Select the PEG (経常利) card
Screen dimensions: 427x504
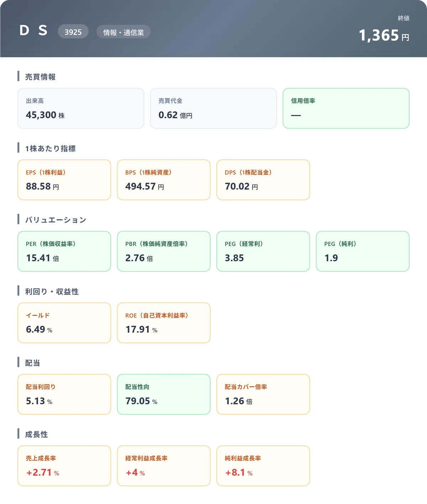click(x=263, y=251)
